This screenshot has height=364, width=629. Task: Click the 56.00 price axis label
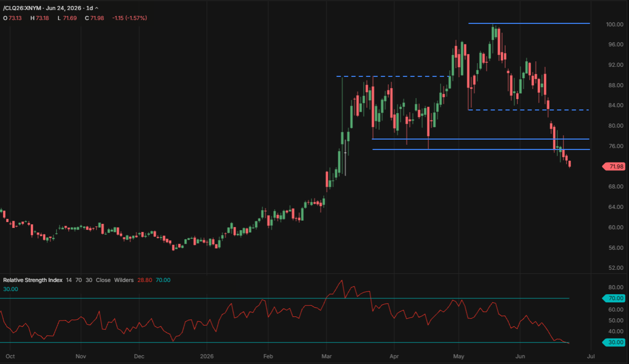(615, 248)
